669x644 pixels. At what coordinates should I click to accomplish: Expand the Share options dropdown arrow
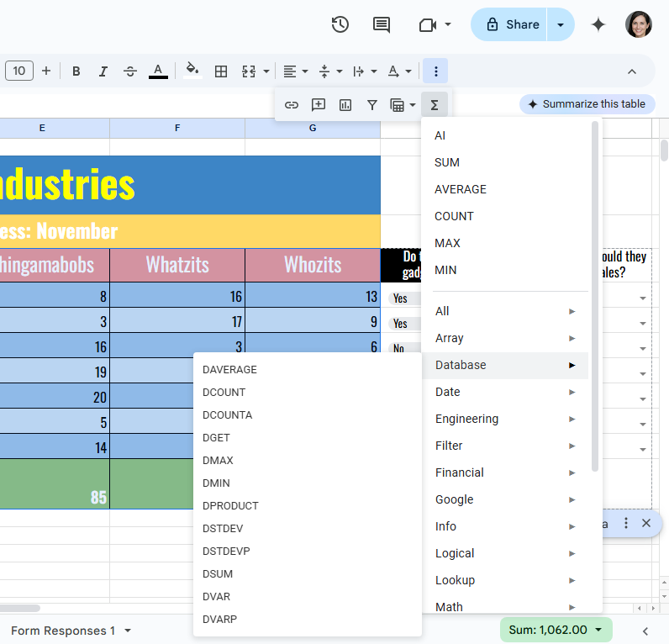tap(561, 24)
